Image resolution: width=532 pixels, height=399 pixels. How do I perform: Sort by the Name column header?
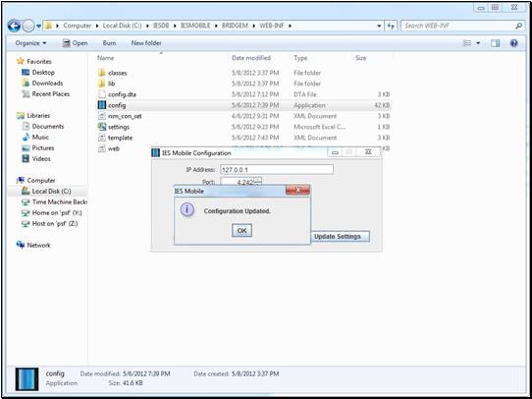(106, 58)
